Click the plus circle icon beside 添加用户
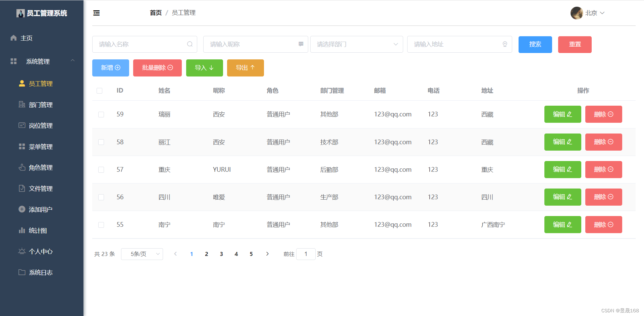This screenshot has width=644, height=316. [22, 209]
